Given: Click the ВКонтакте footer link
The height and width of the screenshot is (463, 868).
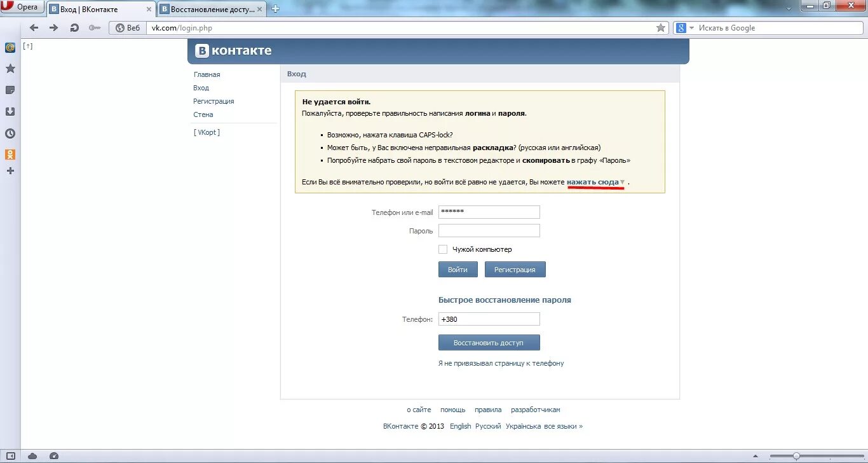Looking at the screenshot, I should click(401, 426).
